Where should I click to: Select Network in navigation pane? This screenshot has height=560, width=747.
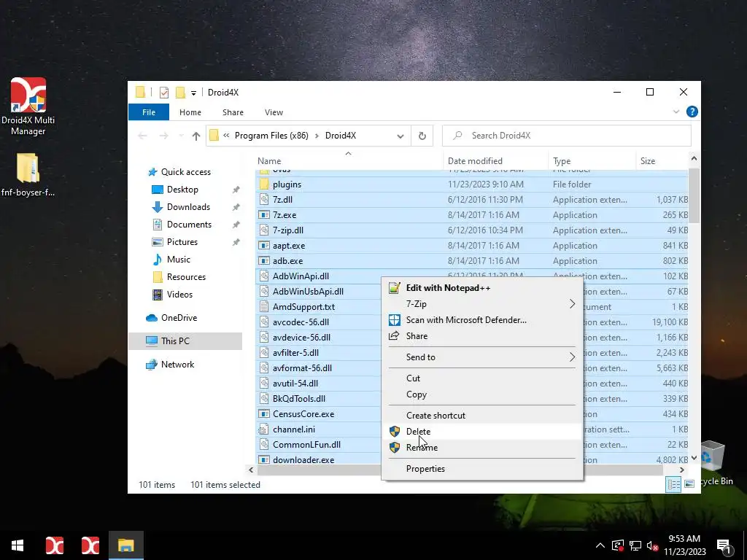177,365
